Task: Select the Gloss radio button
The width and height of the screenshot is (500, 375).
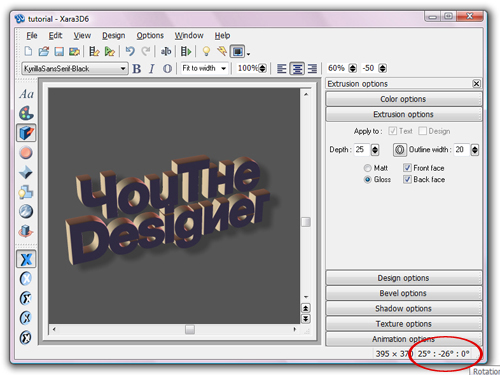Action: (368, 180)
